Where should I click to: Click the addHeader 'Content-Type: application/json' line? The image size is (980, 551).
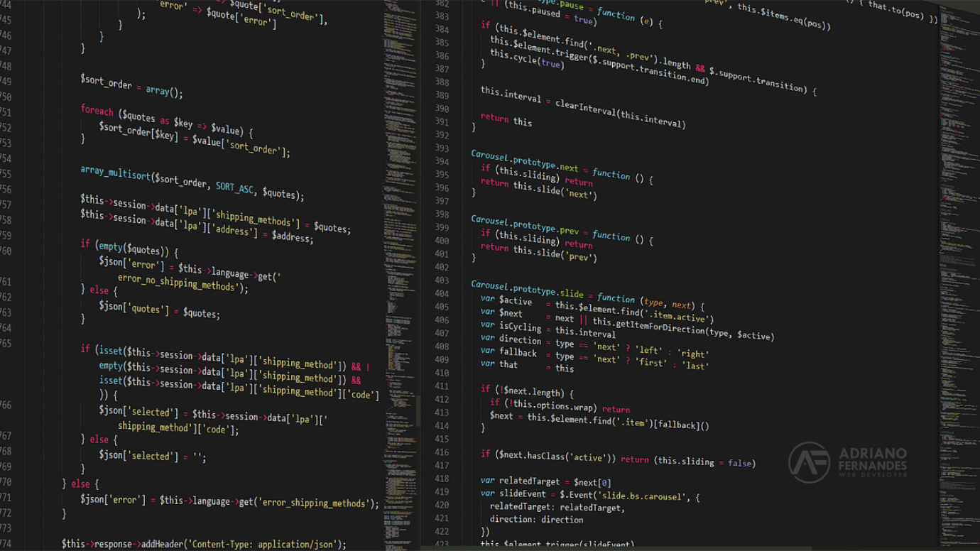[x=204, y=544]
